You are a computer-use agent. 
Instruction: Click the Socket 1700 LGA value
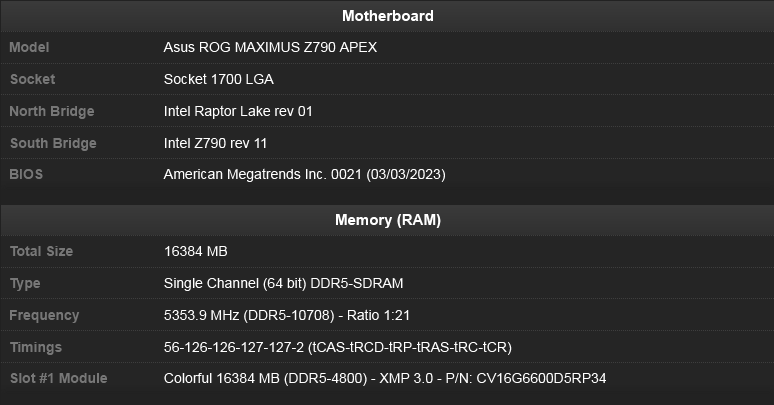[x=218, y=79]
